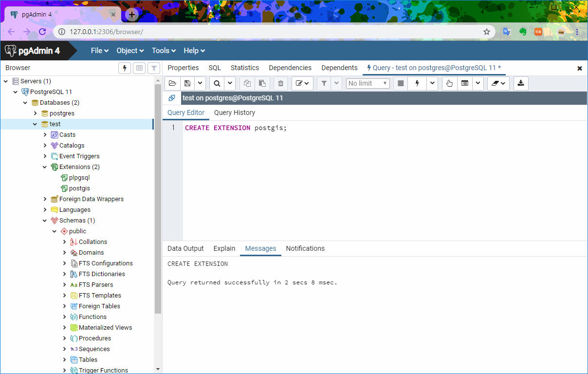Click the connection status link icon

(x=172, y=98)
